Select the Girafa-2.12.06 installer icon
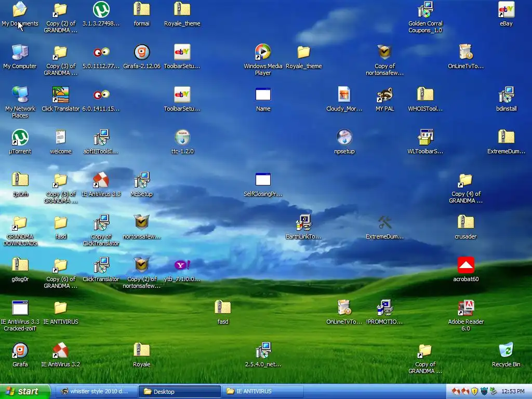The image size is (532, 399). tap(141, 56)
